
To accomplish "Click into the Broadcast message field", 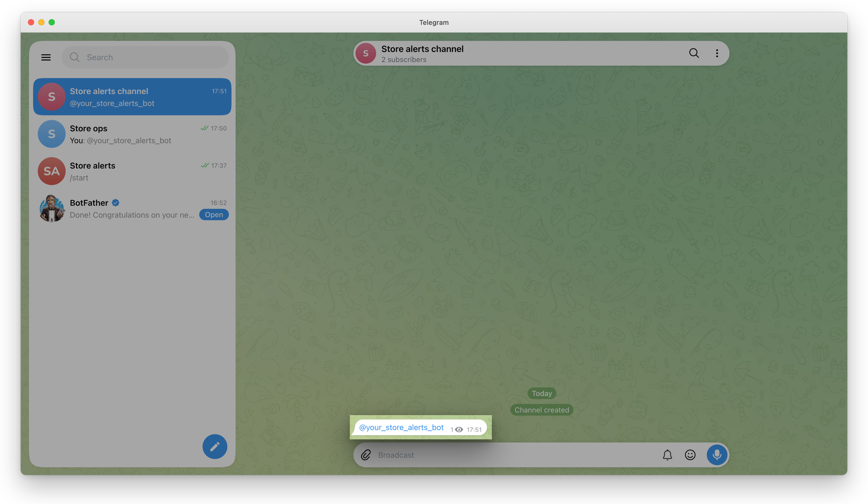I will point(517,455).
